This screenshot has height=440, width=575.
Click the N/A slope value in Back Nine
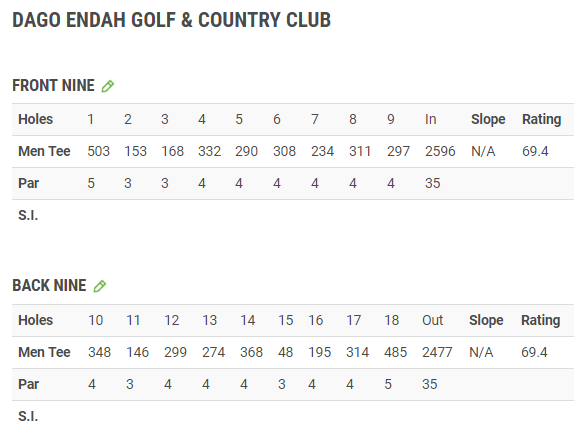pos(481,352)
